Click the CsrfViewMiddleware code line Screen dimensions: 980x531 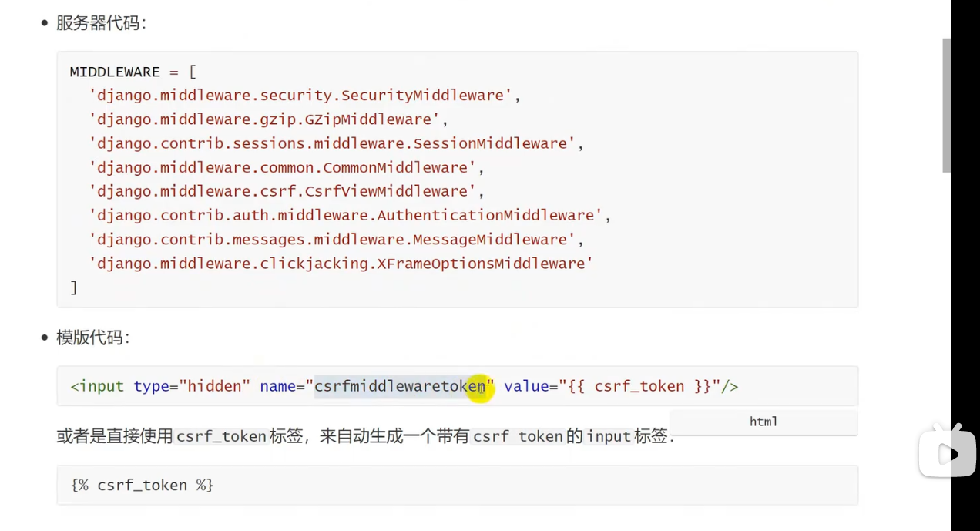287,191
